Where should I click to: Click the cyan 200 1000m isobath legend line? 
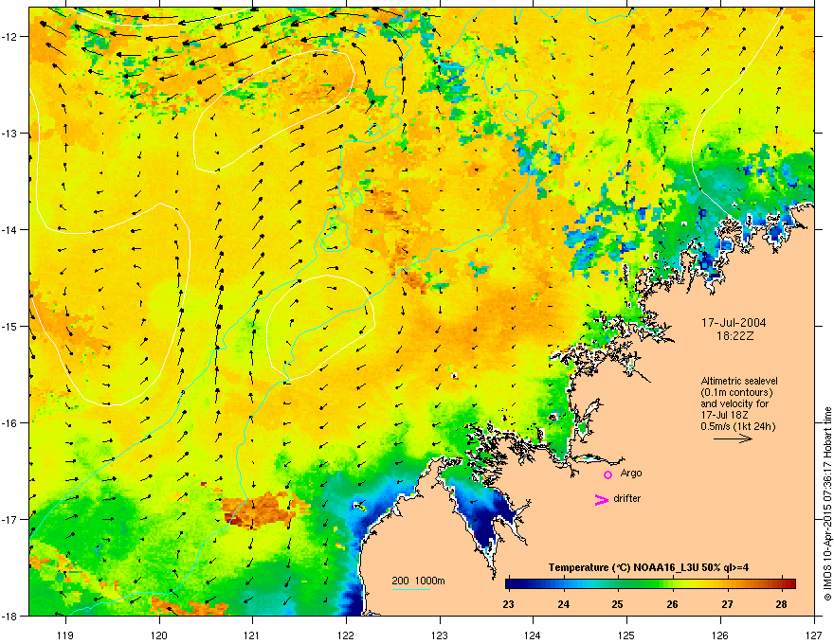point(410,589)
